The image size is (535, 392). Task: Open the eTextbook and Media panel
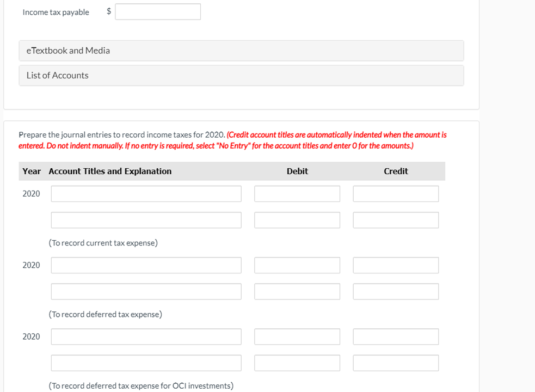point(241,50)
